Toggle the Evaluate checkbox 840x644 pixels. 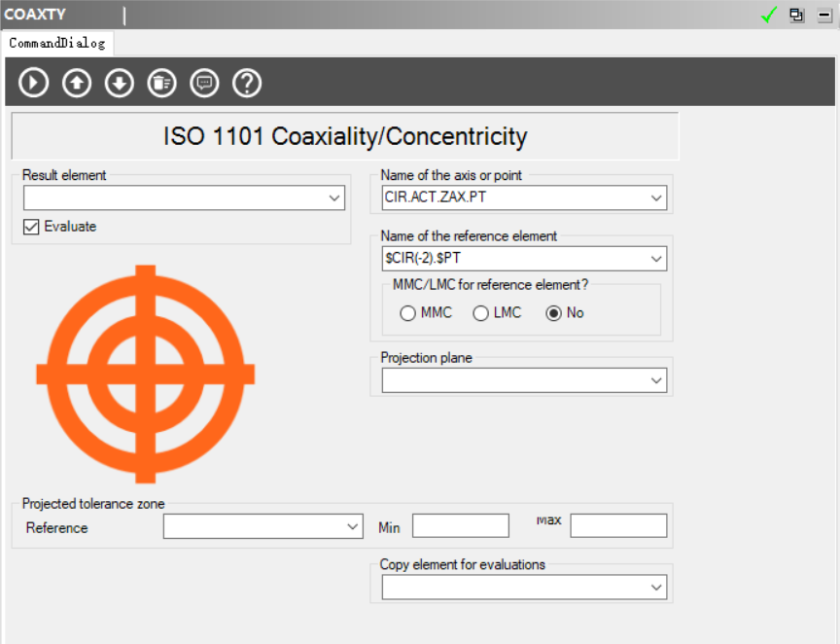[x=32, y=227]
